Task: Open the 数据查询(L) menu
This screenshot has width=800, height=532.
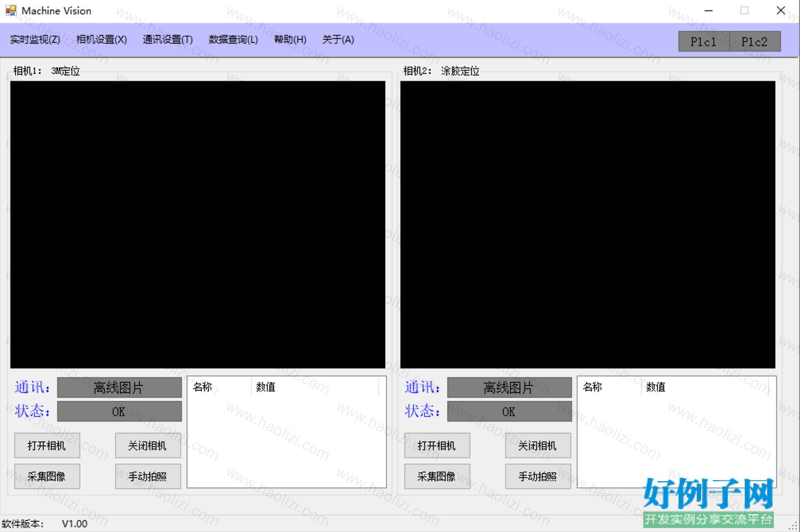Action: 233,40
